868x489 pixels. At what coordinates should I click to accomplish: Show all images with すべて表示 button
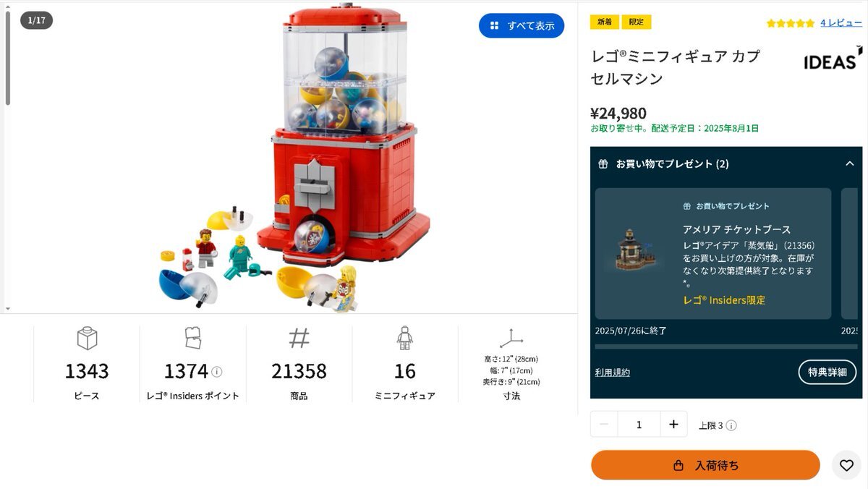pyautogui.click(x=522, y=25)
